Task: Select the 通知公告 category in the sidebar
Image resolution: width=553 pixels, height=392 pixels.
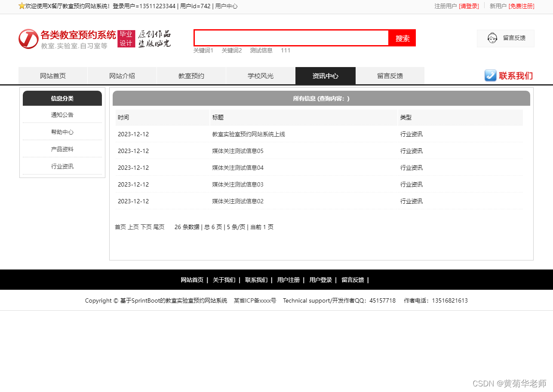Action: click(62, 115)
